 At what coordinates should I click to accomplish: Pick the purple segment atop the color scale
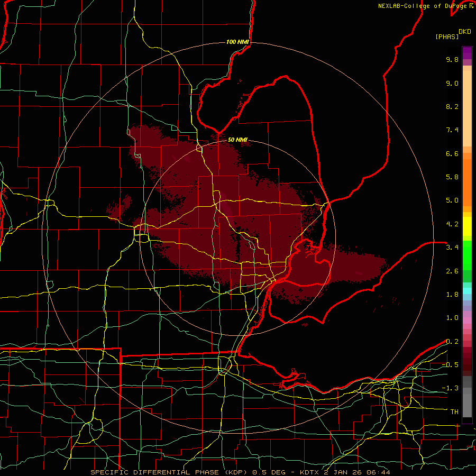point(467,53)
